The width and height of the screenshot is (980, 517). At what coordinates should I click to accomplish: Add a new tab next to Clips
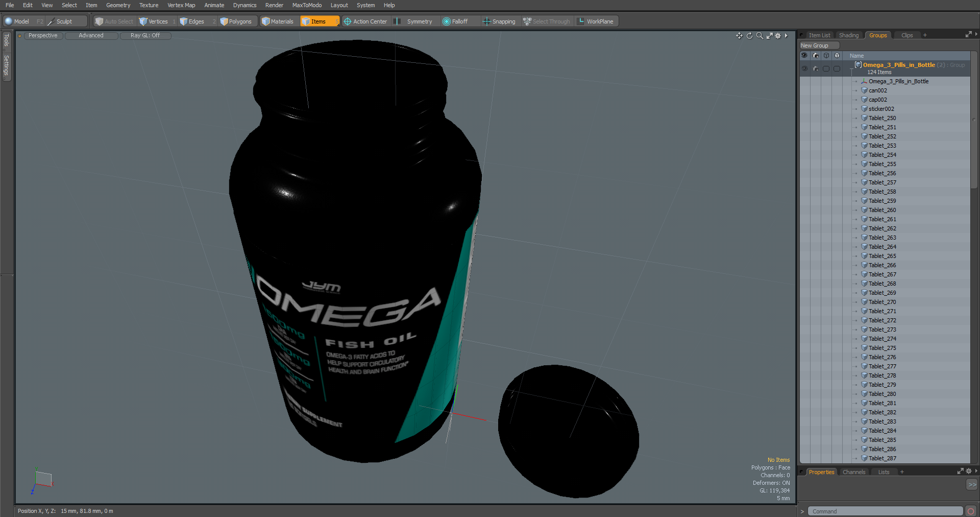[x=925, y=35]
